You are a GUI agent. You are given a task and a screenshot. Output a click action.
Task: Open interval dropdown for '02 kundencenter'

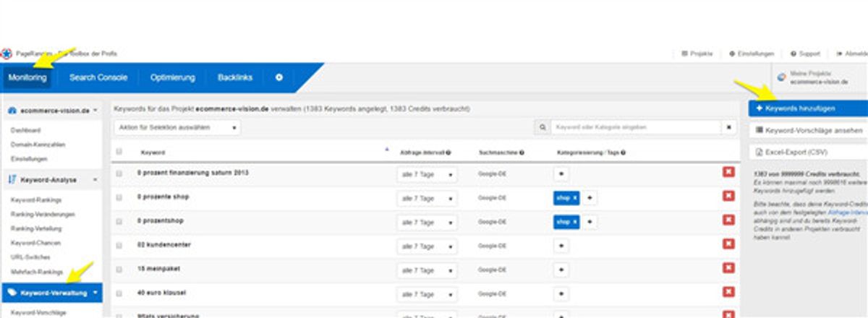coord(427,246)
